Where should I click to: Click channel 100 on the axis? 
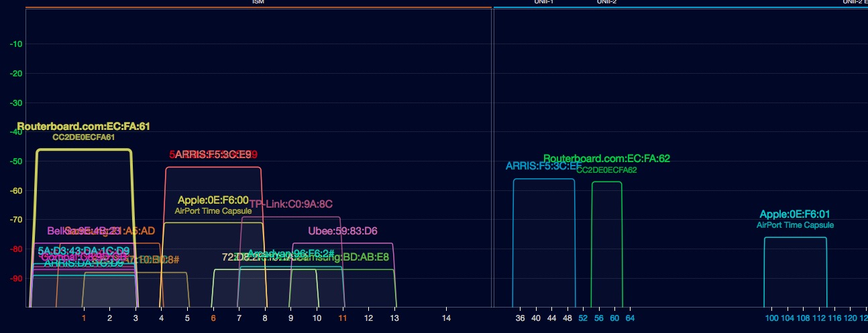[x=772, y=318]
